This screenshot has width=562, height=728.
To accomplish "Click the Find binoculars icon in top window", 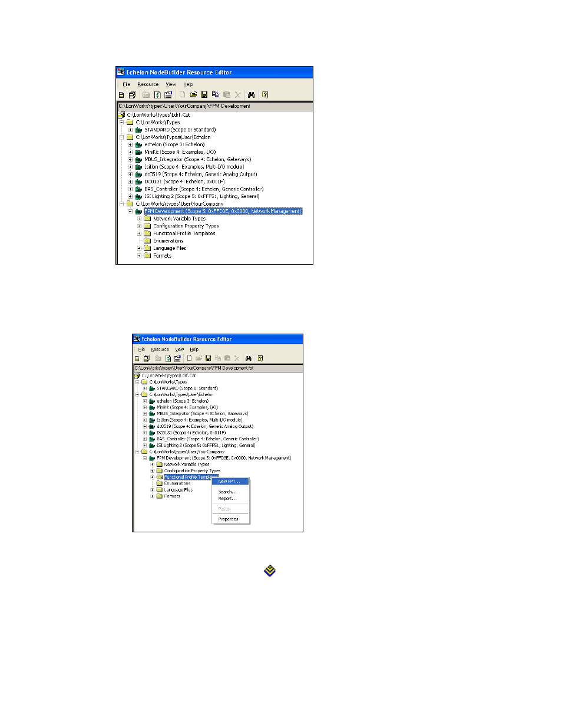I will click(251, 94).
